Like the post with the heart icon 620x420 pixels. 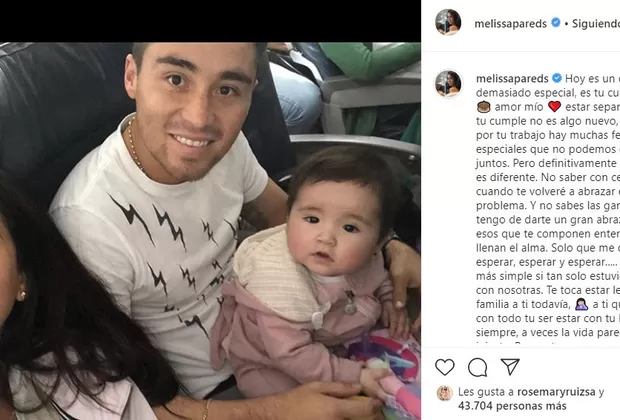444,367
